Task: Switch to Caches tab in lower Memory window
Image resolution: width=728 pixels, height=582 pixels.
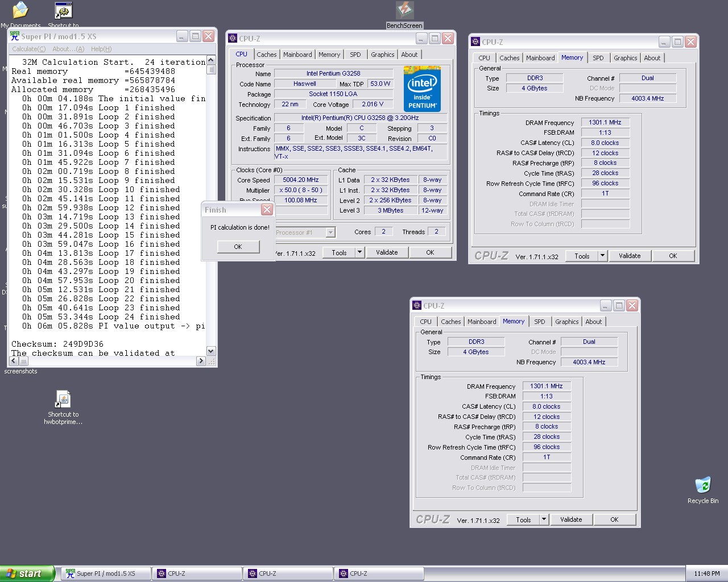Action: coord(450,322)
